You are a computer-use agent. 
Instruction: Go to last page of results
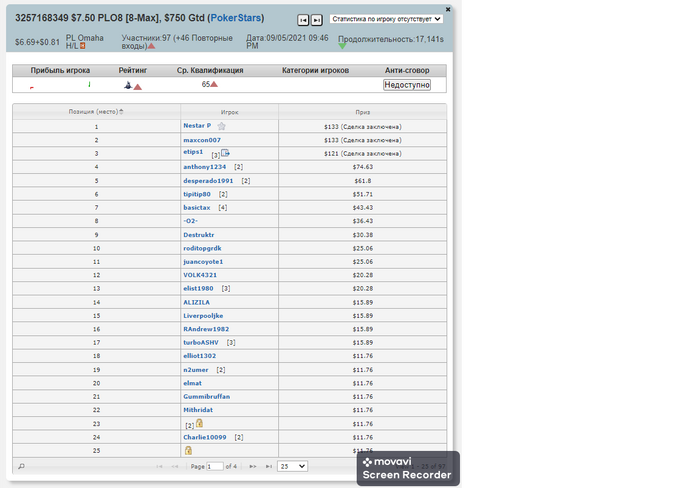pyautogui.click(x=269, y=466)
